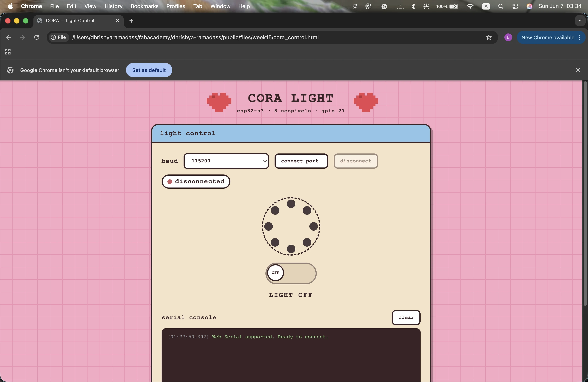Open the View menu
588x382 pixels.
90,6
